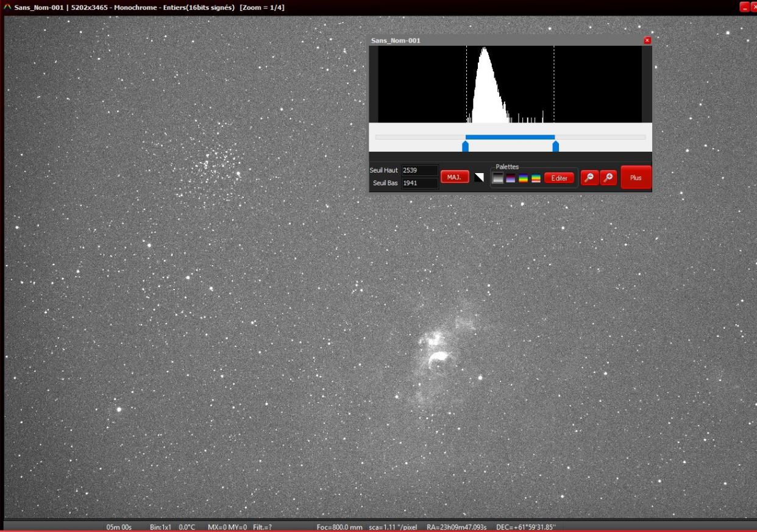Select the grayscale palette swatch
The height and width of the screenshot is (532, 757).
(x=498, y=179)
